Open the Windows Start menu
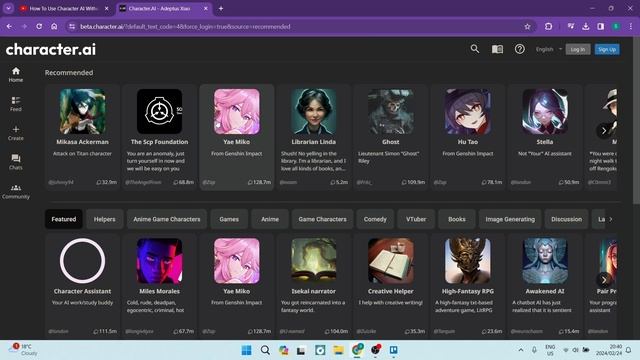The height and width of the screenshot is (360, 640). click(247, 350)
